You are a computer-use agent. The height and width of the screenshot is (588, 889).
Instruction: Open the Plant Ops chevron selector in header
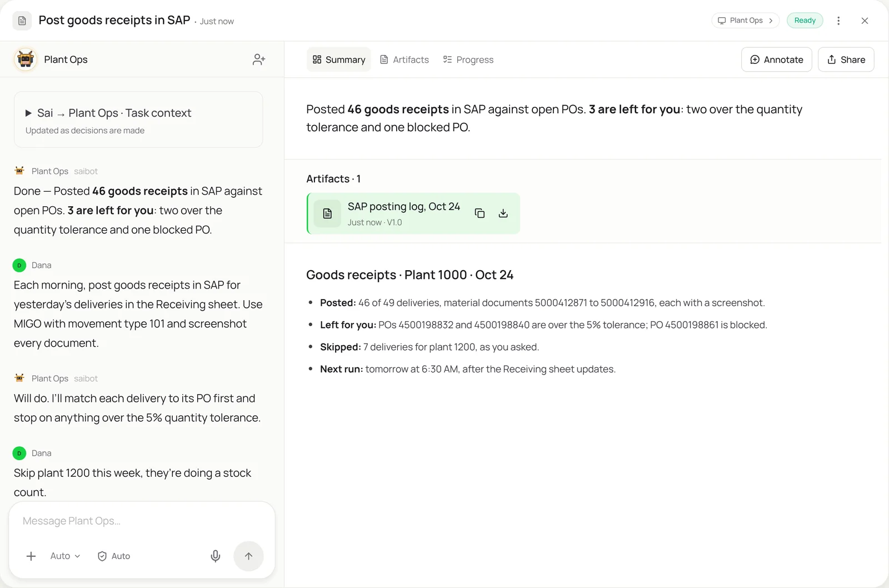(x=746, y=21)
